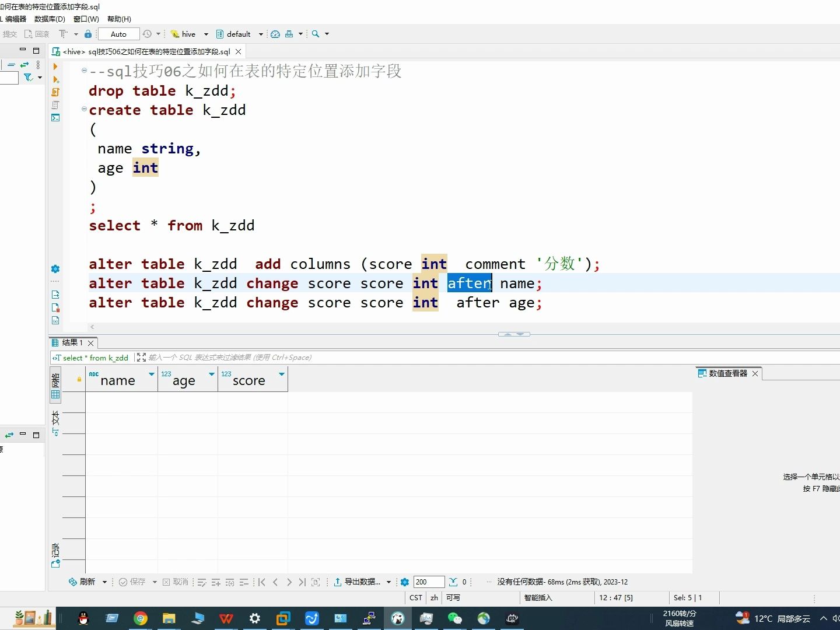Open the transaction mode dropdown arrow
840x630 pixels.
pyautogui.click(x=76, y=34)
